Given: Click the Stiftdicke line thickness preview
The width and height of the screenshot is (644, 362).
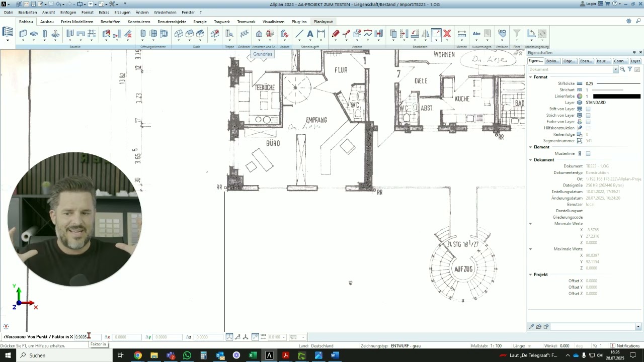Looking at the screenshot, I should (x=618, y=83).
